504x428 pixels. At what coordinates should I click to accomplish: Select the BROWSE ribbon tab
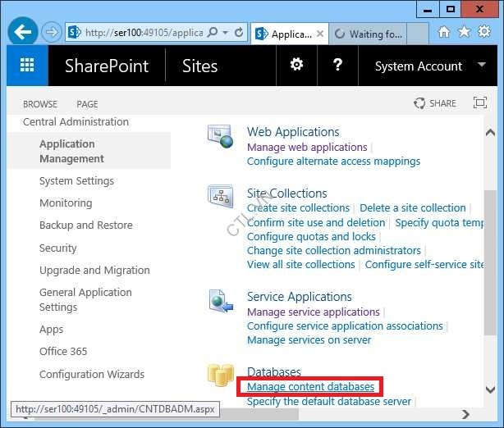click(40, 104)
